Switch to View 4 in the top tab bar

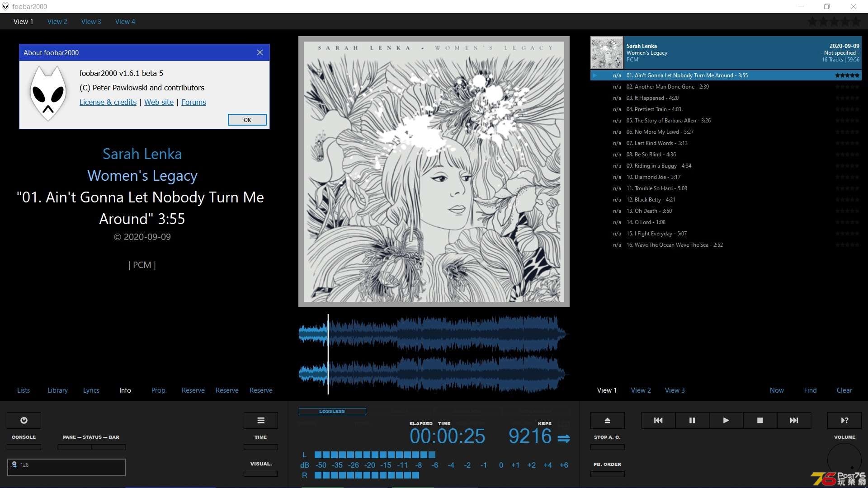[x=125, y=21]
